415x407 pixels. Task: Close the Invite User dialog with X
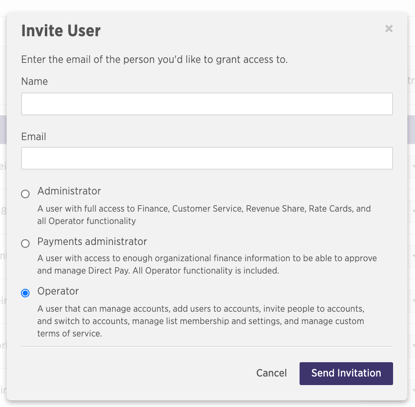389,29
